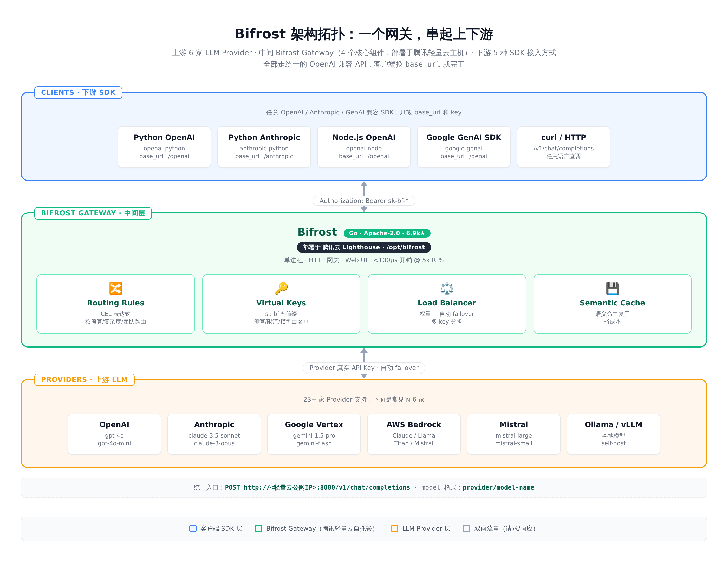Select the Ollama / vLLM provider card
728x566 pixels.
[x=614, y=434]
